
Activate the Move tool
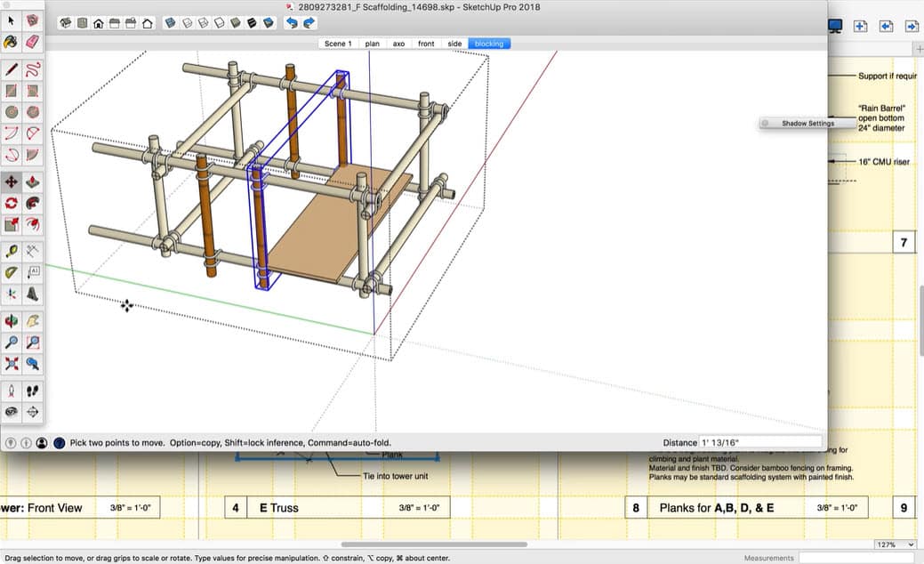(12, 182)
